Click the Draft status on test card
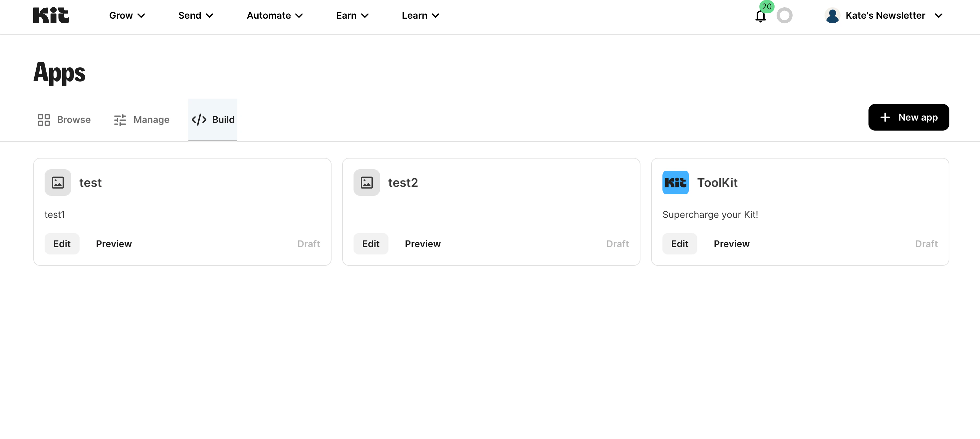The width and height of the screenshot is (980, 439). click(x=309, y=244)
